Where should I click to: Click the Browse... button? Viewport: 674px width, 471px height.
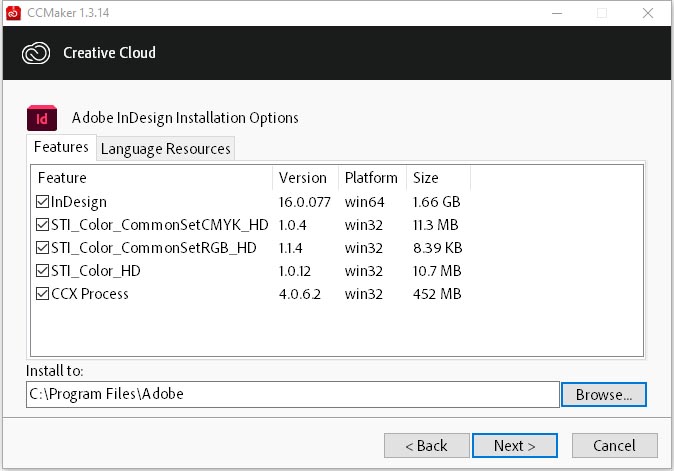click(x=604, y=395)
